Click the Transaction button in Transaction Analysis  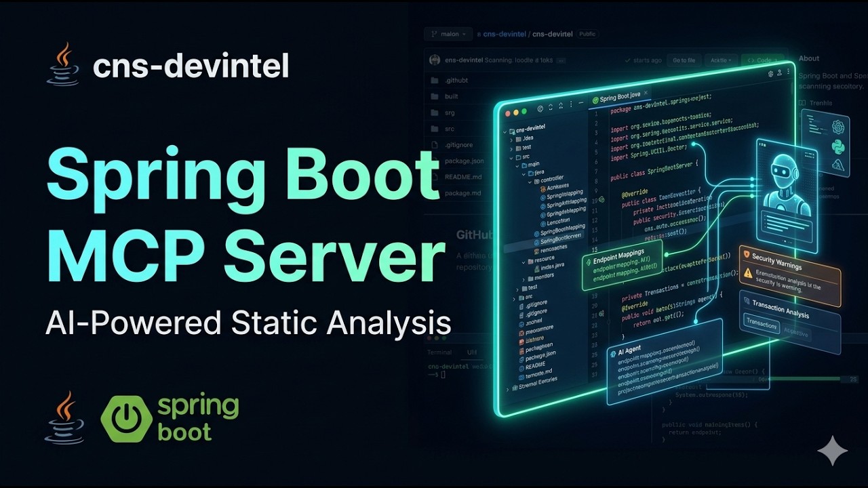[761, 324]
